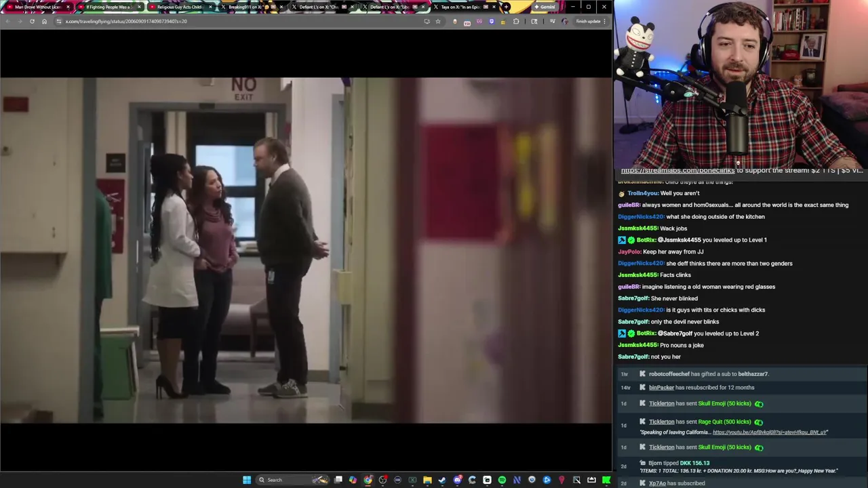Switch to the 'Man Drove Without Licen' tab
868x488 pixels.
pos(37,7)
